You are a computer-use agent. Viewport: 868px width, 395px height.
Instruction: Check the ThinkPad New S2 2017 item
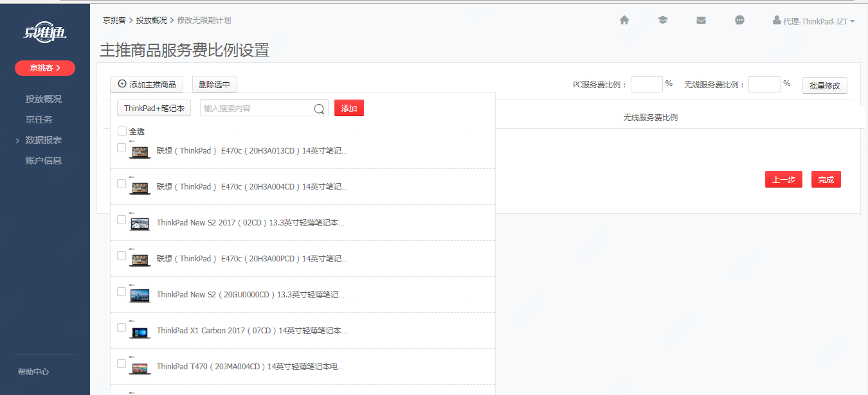click(x=122, y=220)
